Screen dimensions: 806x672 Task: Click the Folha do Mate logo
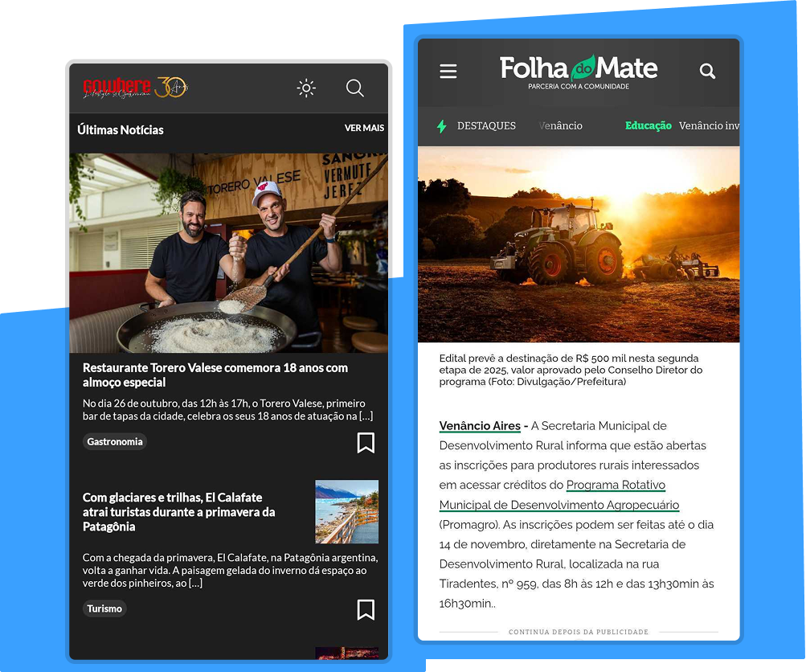point(579,72)
